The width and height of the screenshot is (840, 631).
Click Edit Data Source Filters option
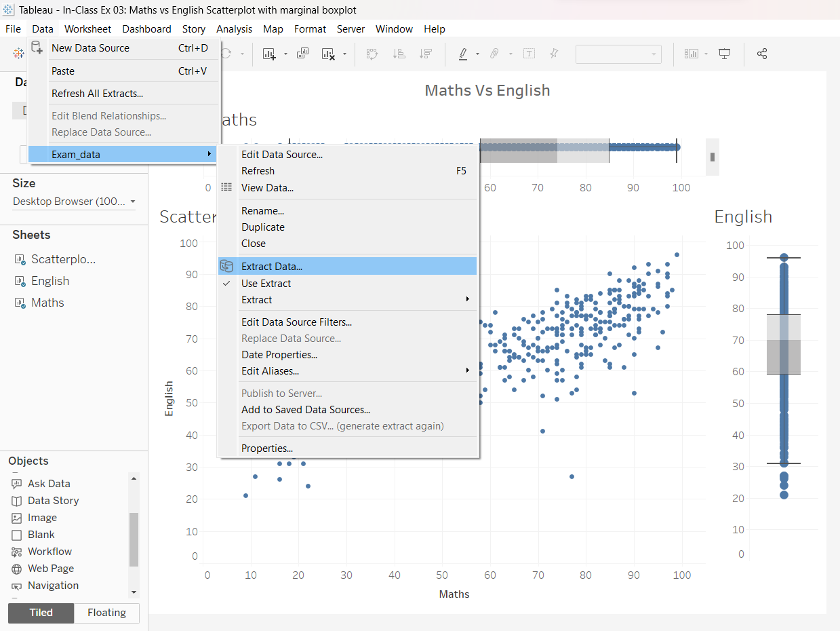click(x=296, y=322)
